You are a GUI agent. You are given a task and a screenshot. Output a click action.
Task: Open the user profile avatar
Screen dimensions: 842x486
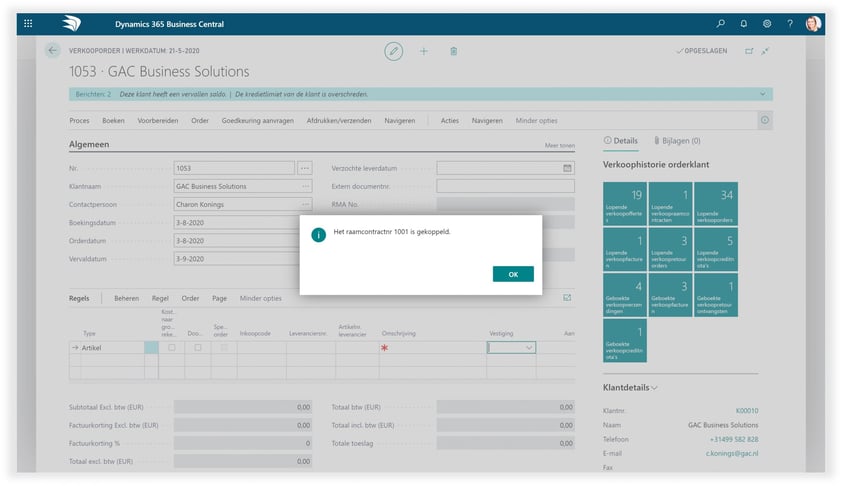pos(813,24)
